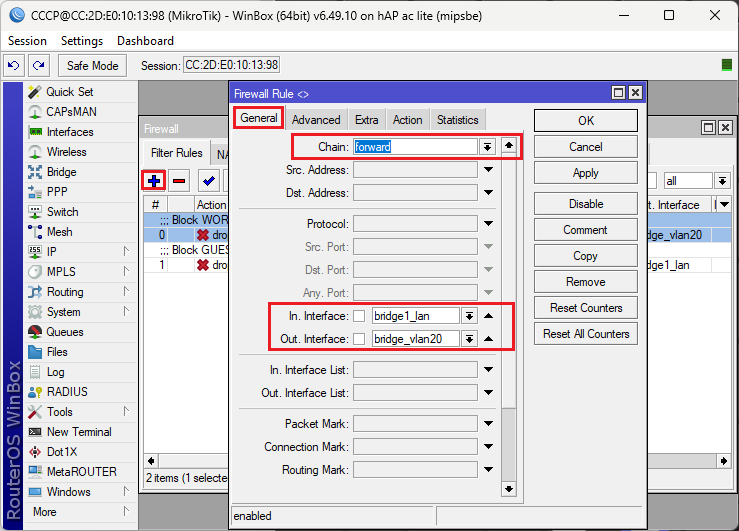The image size is (739, 531).
Task: Switch to the Extra tab
Action: (x=367, y=120)
